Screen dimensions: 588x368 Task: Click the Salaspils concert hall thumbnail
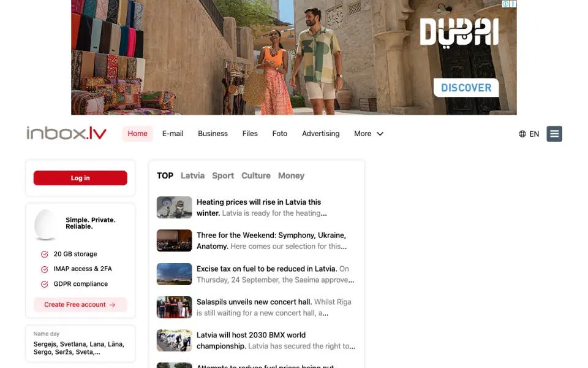[x=175, y=307]
